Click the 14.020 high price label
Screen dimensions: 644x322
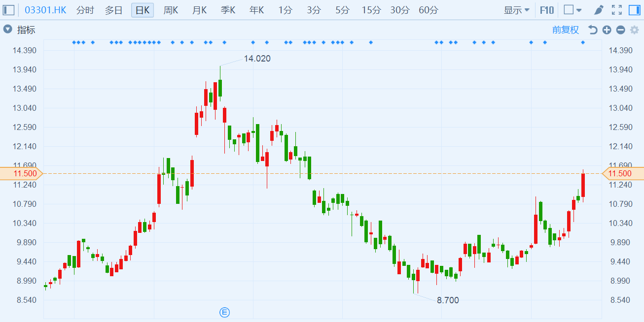[257, 59]
